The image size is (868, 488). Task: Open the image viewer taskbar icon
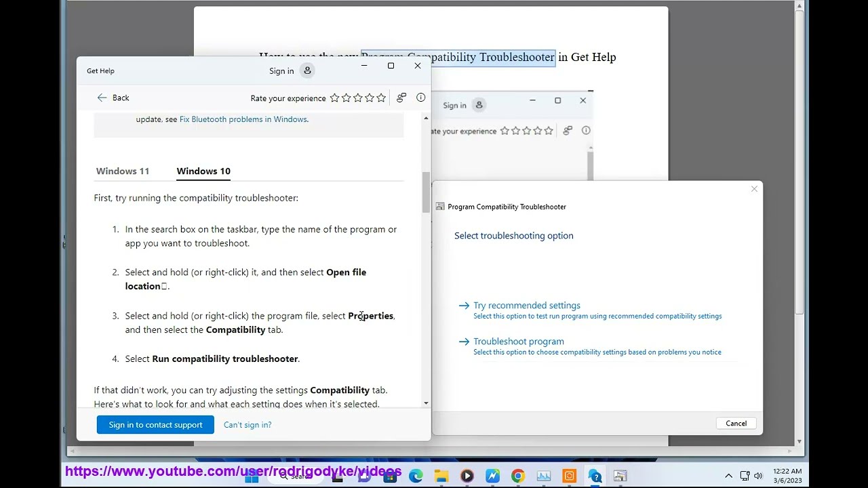[543, 476]
